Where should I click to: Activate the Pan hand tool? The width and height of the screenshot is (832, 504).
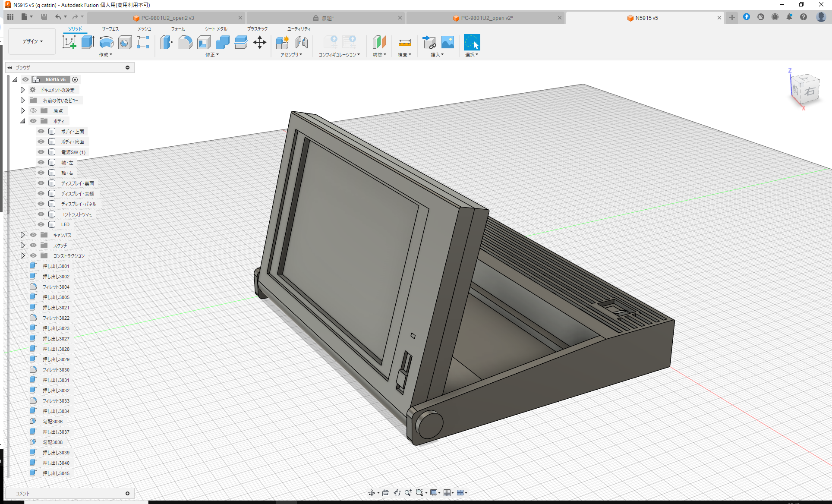pos(397,492)
